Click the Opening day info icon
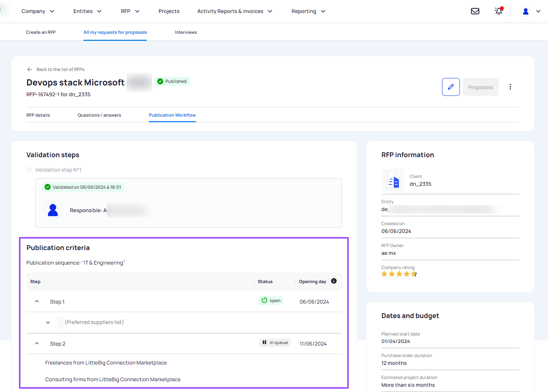Image resolution: width=548 pixels, height=392 pixels. coord(334,281)
